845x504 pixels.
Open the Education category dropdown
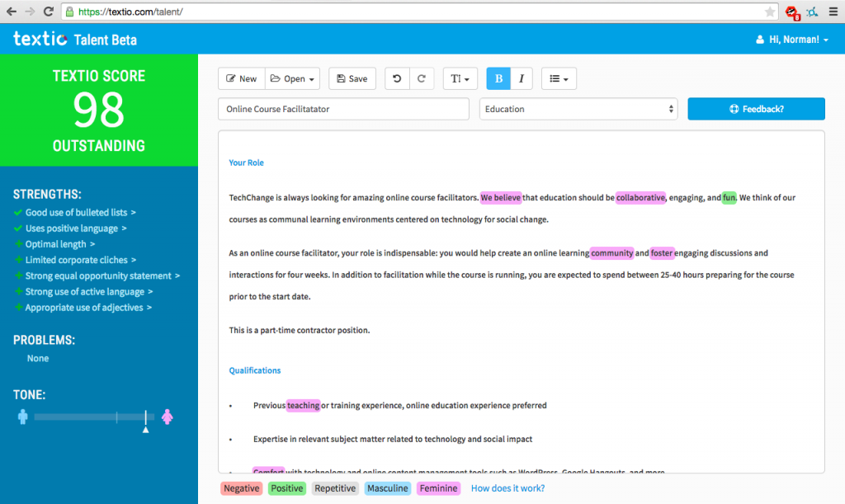pyautogui.click(x=578, y=109)
